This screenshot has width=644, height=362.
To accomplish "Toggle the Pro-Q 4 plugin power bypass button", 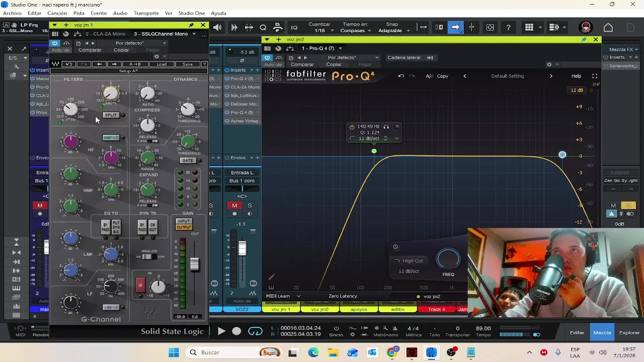I will (267, 58).
